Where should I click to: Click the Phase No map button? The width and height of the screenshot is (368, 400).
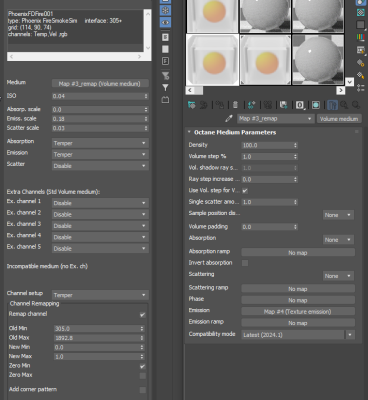298,300
